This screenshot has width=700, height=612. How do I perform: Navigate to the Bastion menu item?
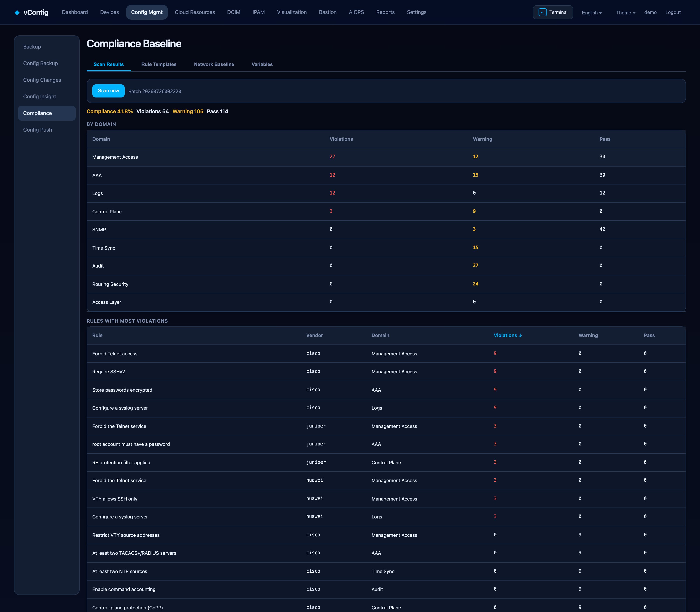click(328, 12)
